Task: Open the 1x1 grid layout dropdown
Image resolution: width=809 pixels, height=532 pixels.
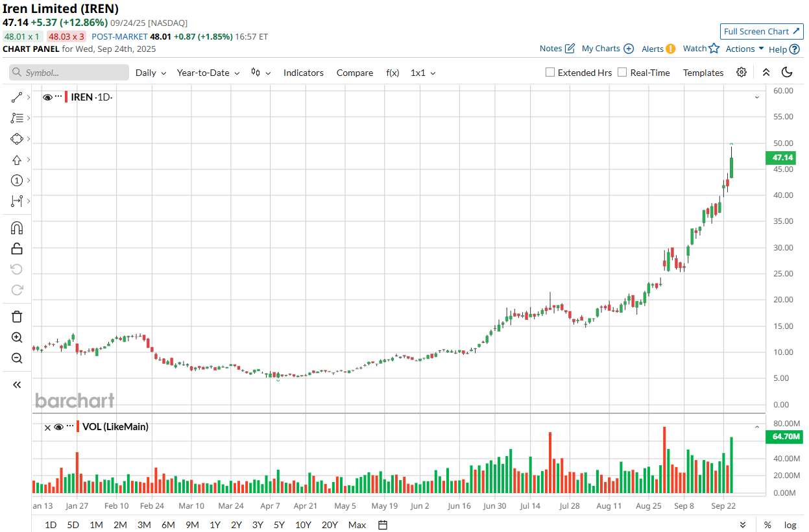Action: [x=423, y=73]
